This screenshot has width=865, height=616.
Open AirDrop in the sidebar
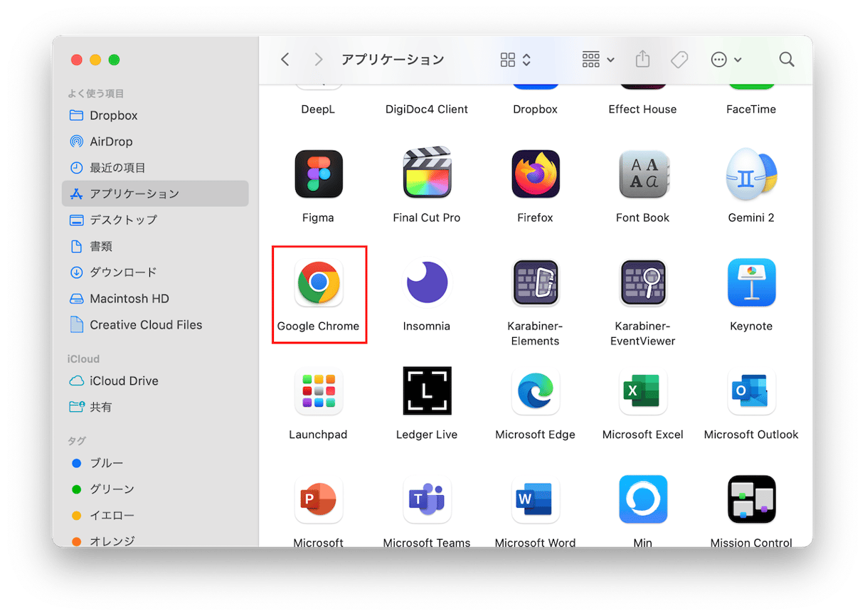[x=155, y=142]
